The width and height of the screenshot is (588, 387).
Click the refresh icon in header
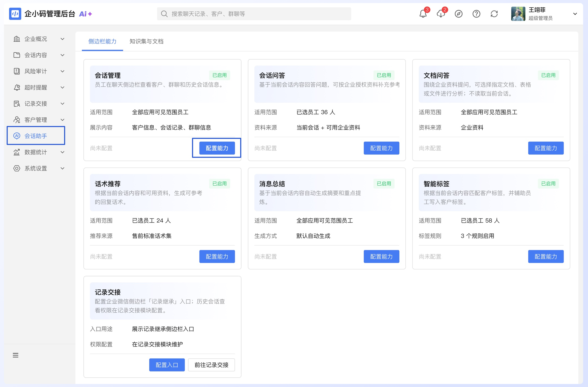coord(494,14)
